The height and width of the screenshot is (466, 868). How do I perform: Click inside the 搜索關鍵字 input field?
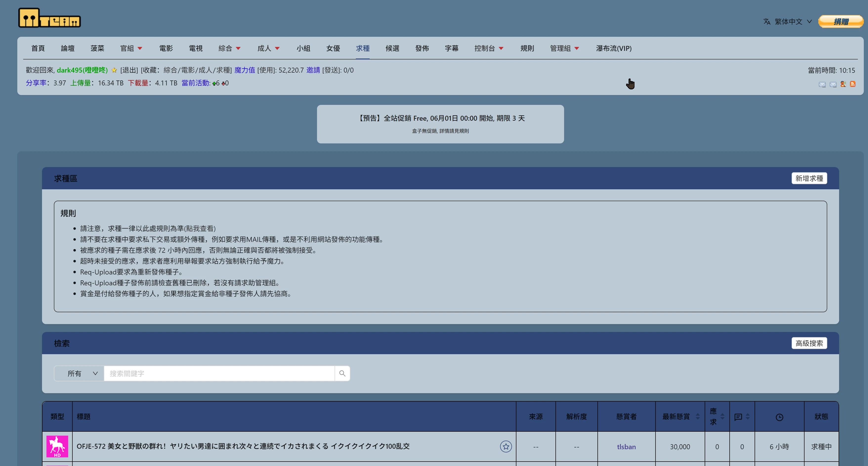point(219,373)
